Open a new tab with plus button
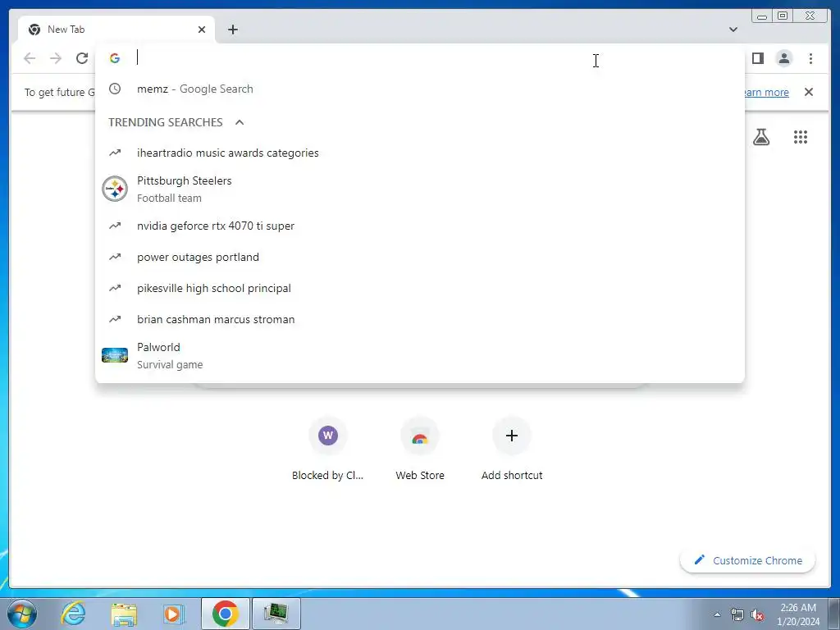 coord(232,30)
